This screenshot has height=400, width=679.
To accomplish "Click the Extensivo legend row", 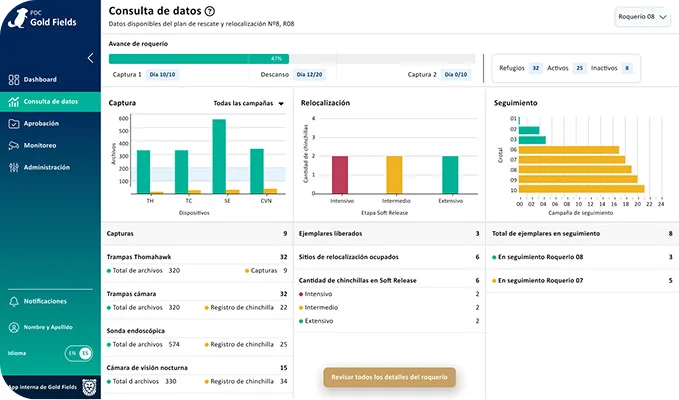I will click(389, 321).
